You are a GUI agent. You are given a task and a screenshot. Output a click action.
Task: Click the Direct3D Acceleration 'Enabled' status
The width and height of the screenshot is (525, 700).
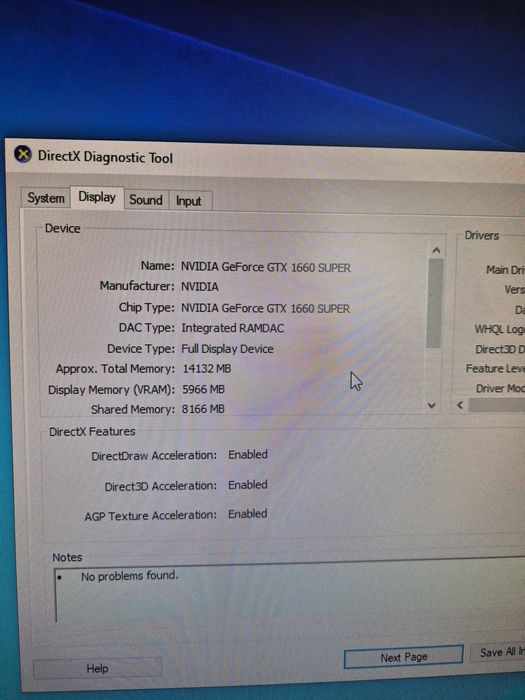tap(248, 485)
